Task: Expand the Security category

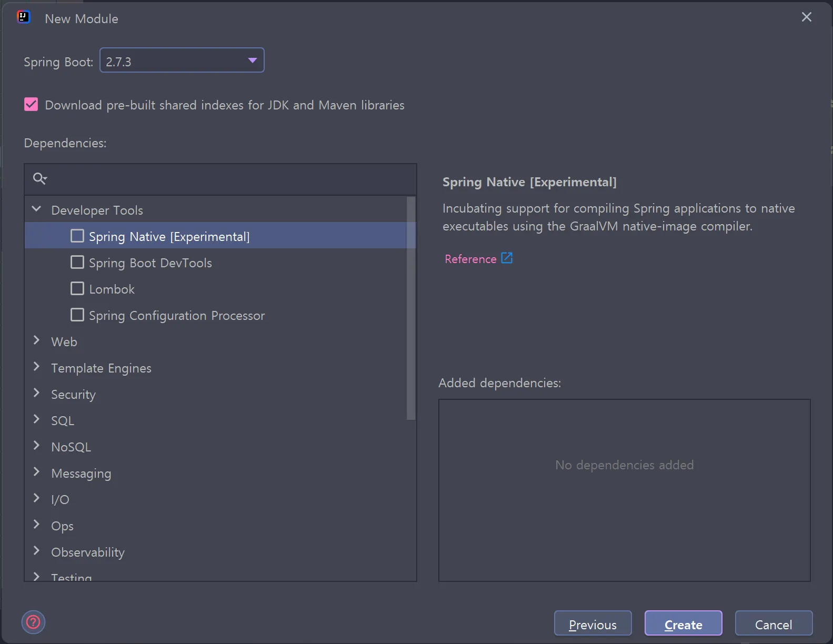Action: (x=36, y=394)
